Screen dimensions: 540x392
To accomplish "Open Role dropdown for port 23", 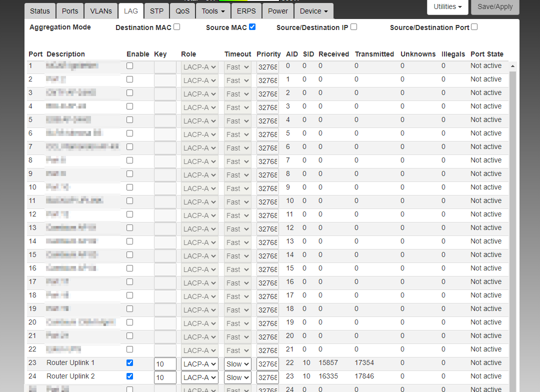I will pyautogui.click(x=199, y=364).
